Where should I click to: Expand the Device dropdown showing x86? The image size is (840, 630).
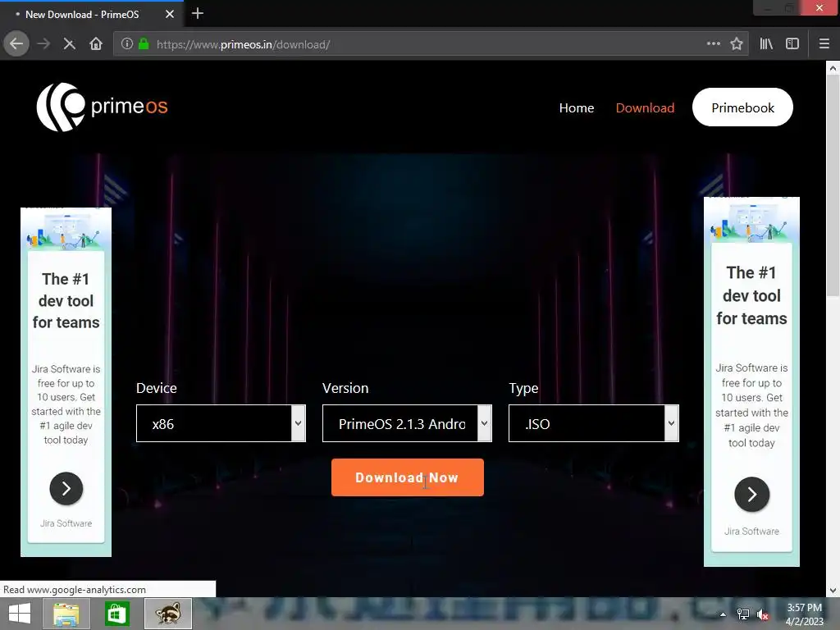coord(221,423)
